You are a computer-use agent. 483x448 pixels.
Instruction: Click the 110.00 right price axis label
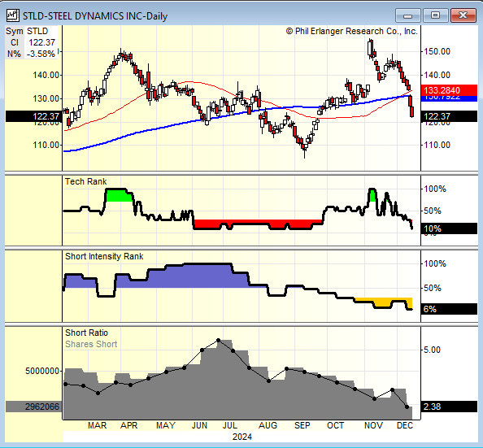click(437, 145)
